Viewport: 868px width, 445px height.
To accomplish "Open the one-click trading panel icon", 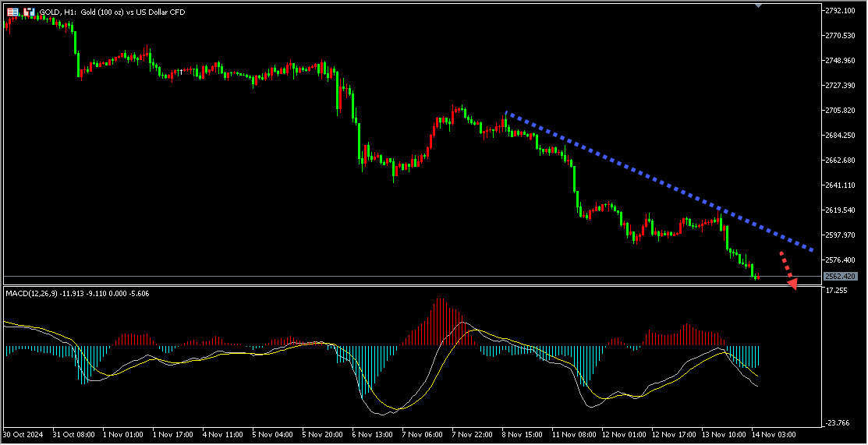I will click(x=13, y=12).
